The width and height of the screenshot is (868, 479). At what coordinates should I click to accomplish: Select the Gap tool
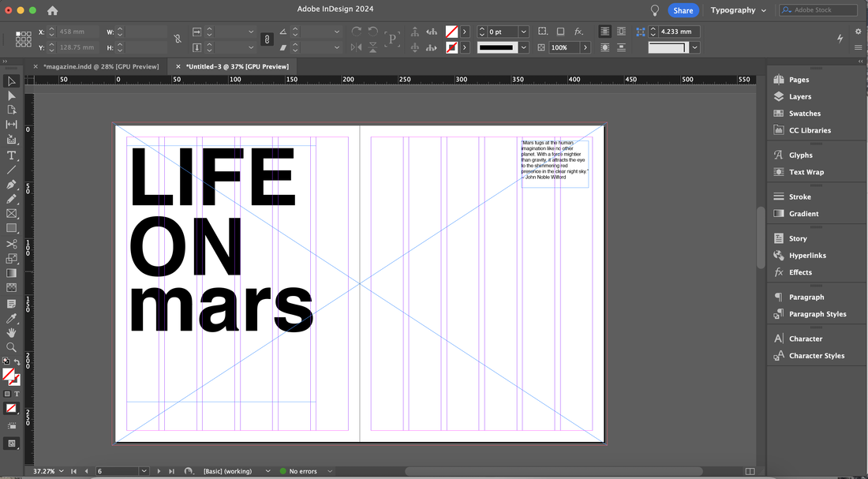tap(11, 125)
